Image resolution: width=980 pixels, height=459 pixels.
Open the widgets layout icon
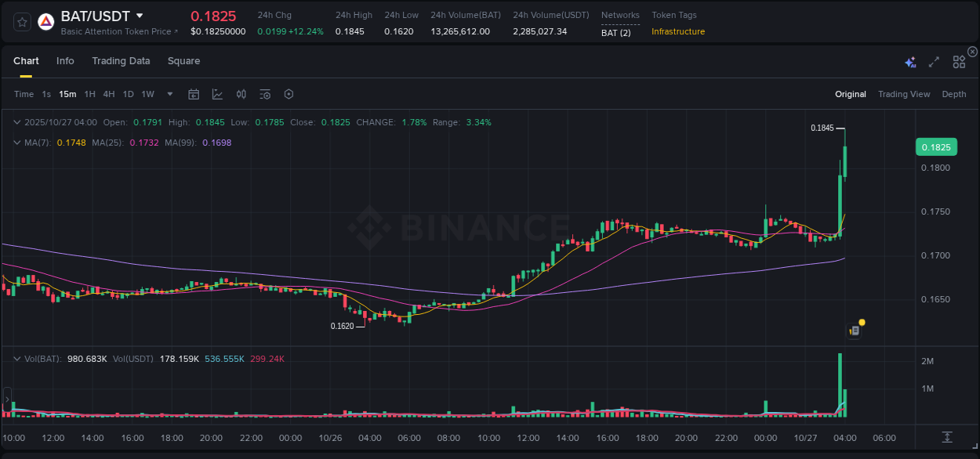coord(958,61)
